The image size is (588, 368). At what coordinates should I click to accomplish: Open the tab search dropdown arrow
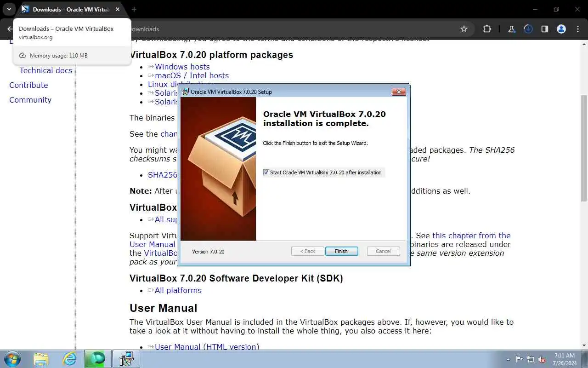tap(9, 9)
